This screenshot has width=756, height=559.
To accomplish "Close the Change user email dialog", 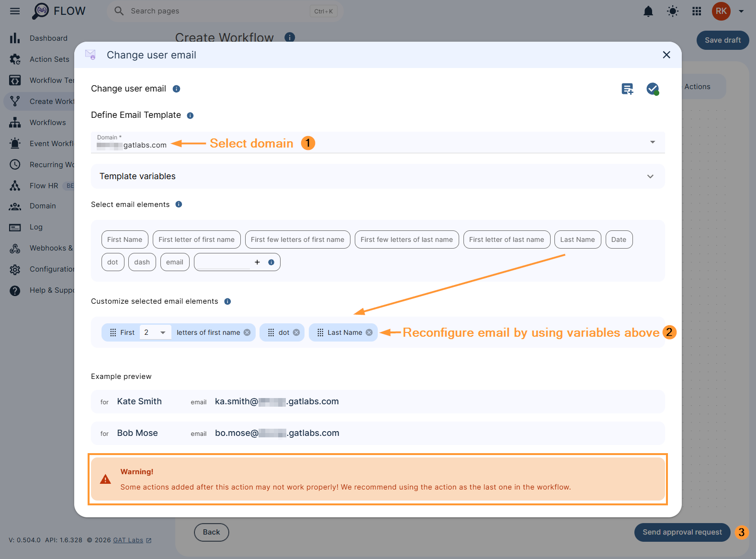I will pyautogui.click(x=666, y=55).
